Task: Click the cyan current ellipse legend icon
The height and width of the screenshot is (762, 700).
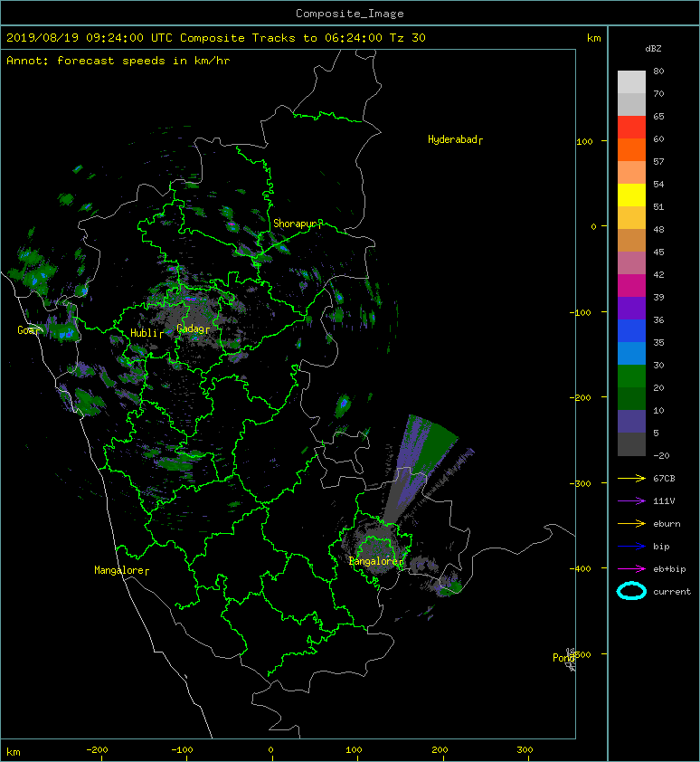Action: coord(631,591)
